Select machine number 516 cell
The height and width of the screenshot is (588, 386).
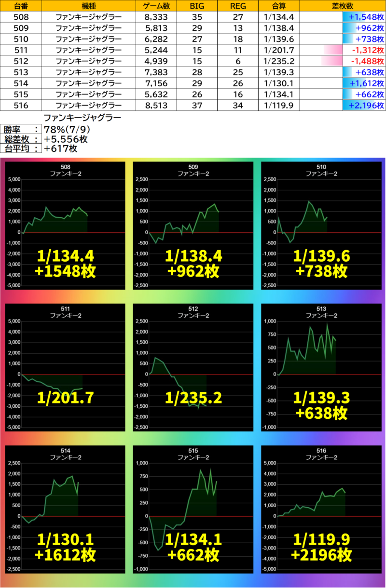pos(21,105)
